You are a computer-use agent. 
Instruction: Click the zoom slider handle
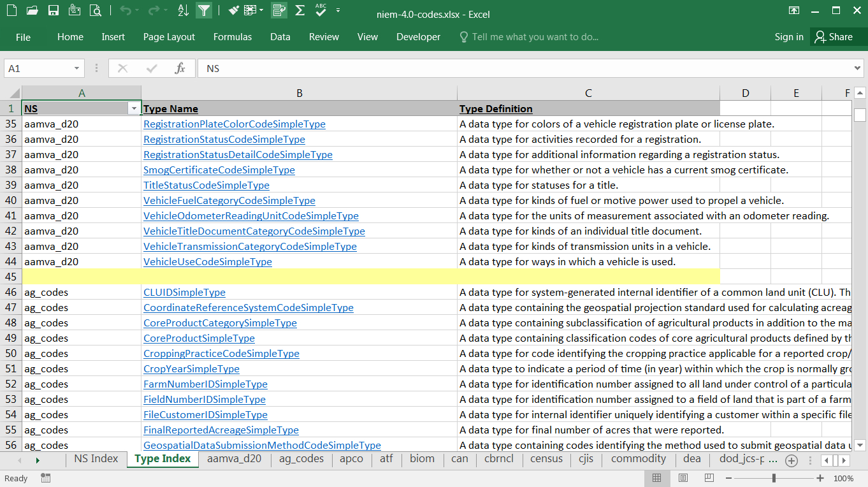click(774, 478)
